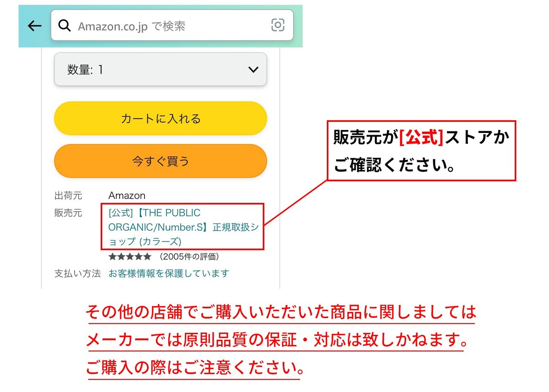549x392 pixels.
Task: Click the Amazon shipper name
Action: (127, 196)
